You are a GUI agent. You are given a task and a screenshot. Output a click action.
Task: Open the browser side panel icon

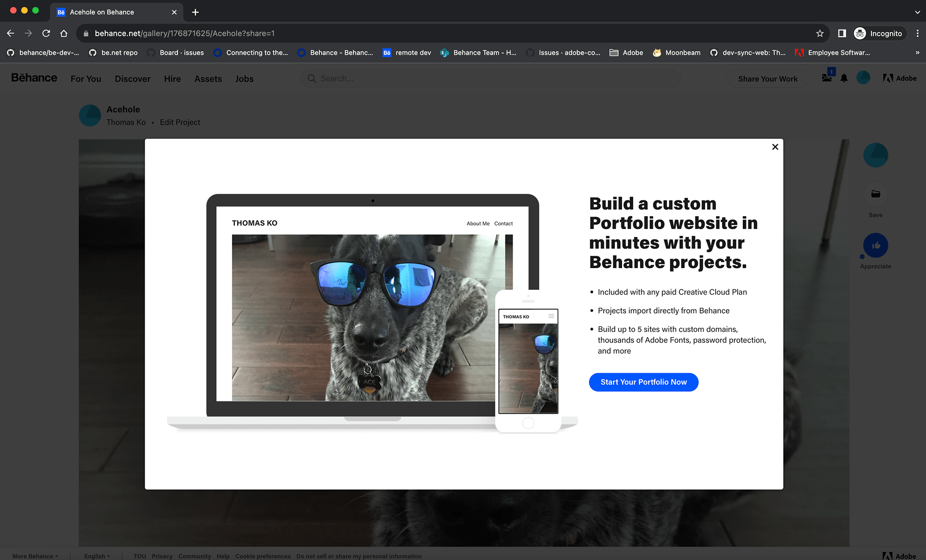[842, 33]
